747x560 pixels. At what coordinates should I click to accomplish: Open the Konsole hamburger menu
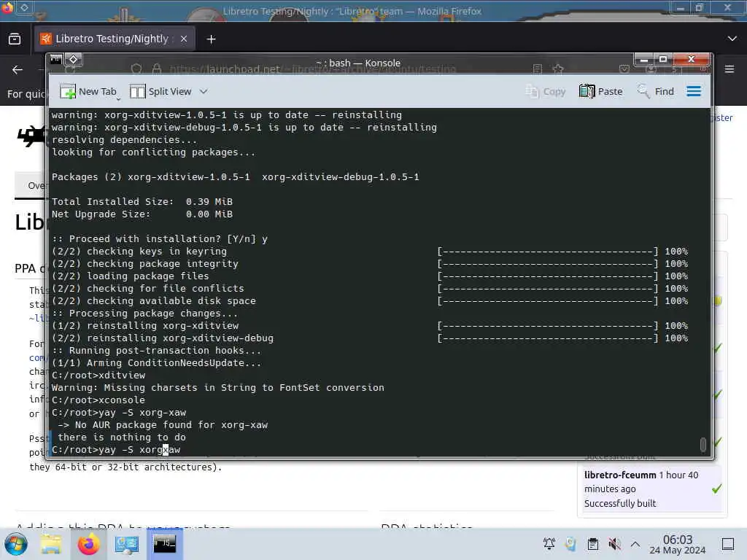[x=694, y=91]
